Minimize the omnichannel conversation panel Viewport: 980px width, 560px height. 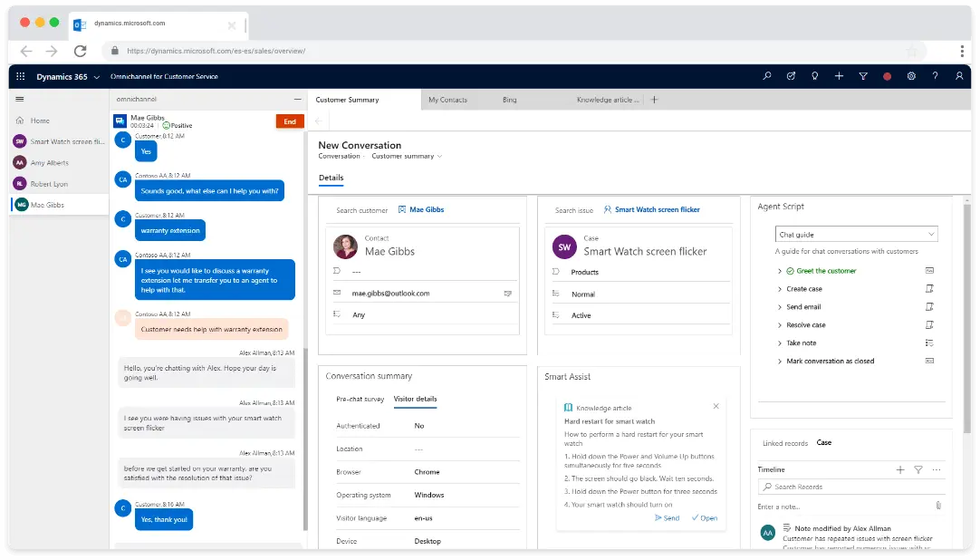pos(297,100)
